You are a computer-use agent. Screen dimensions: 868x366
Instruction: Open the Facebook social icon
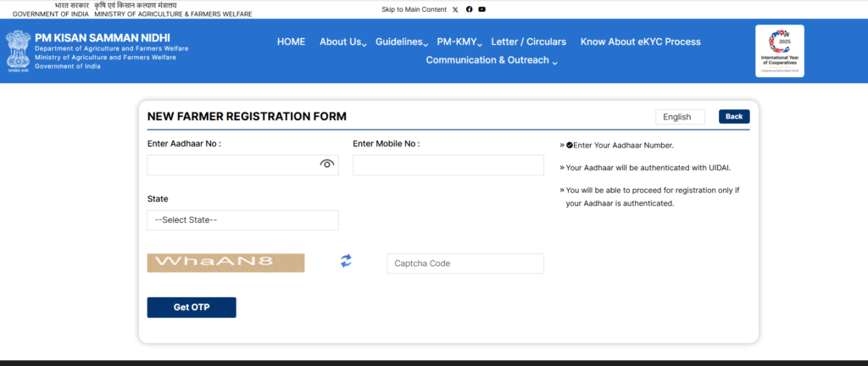[x=469, y=9]
